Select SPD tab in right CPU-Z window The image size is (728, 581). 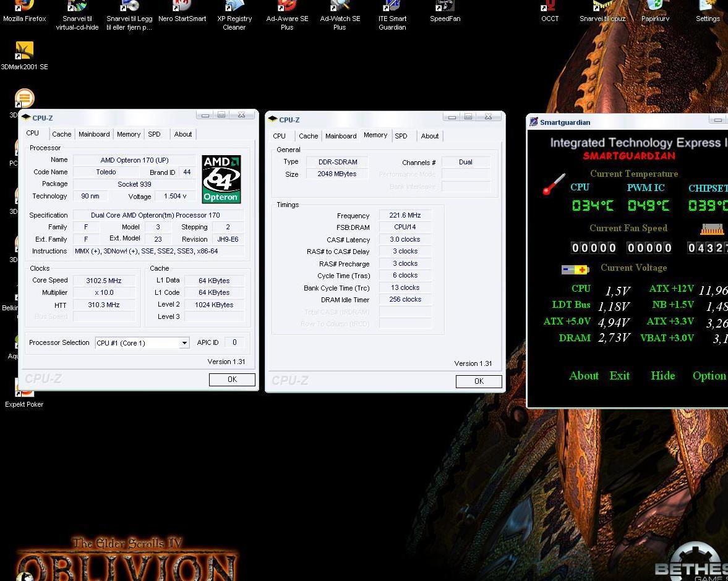[x=401, y=136]
